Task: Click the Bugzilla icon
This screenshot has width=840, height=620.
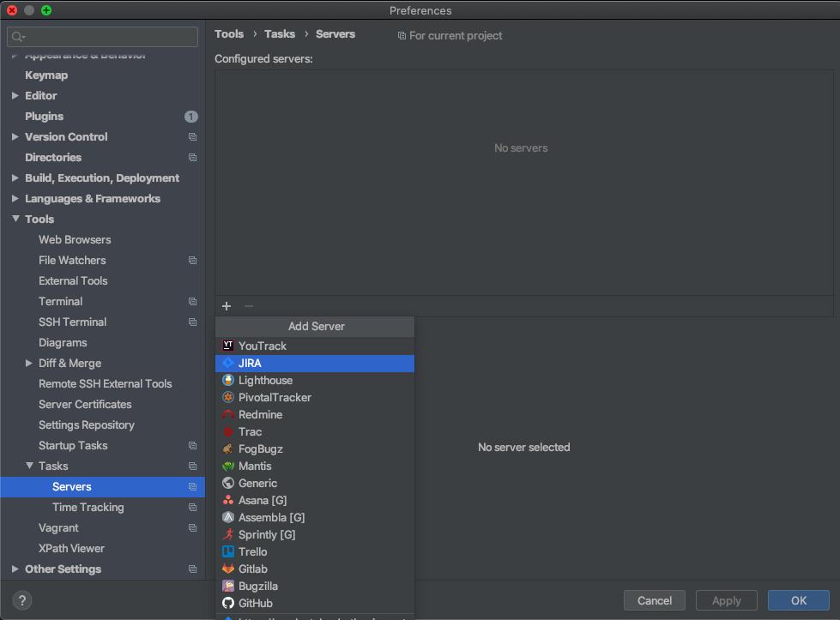Action: (x=228, y=586)
